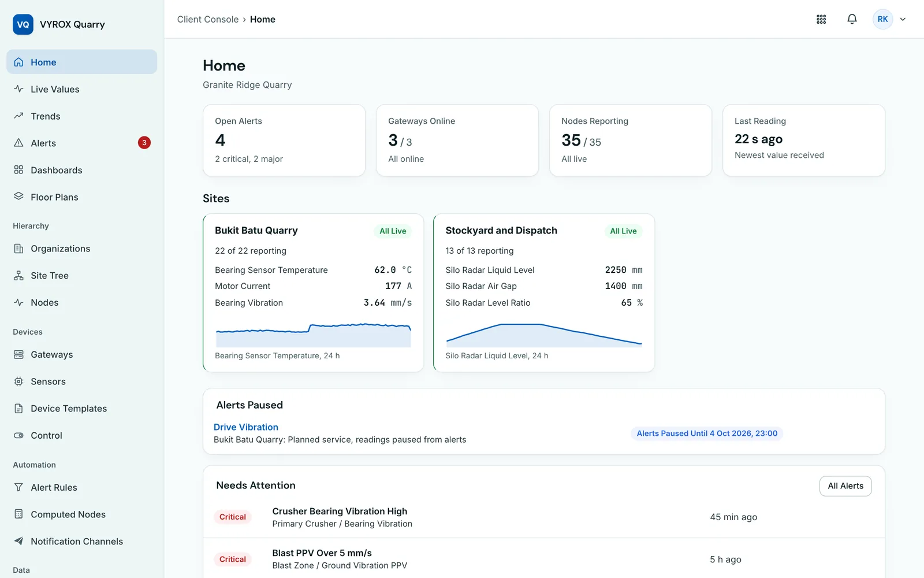Click the Alert Rules funnel icon
The width and height of the screenshot is (924, 578).
(18, 487)
